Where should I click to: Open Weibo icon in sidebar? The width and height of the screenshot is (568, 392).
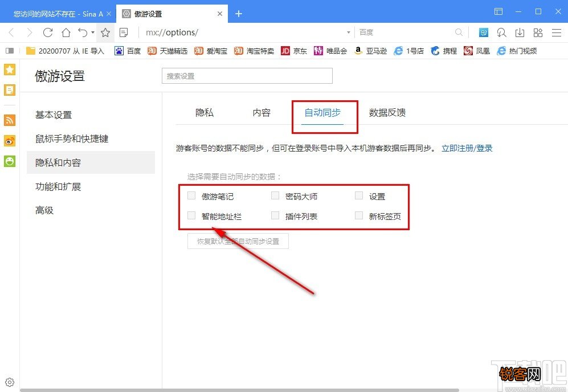(10, 141)
